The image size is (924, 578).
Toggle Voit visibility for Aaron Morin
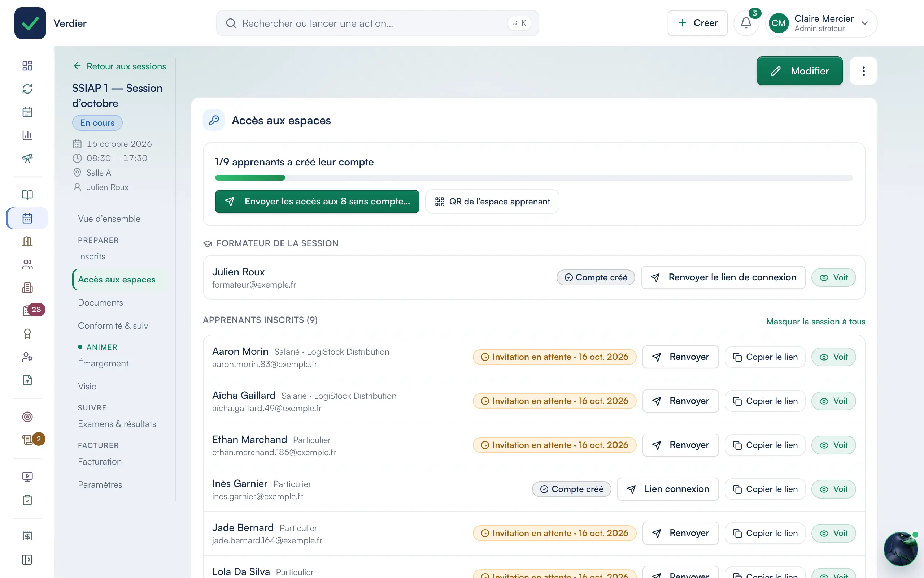coord(833,357)
